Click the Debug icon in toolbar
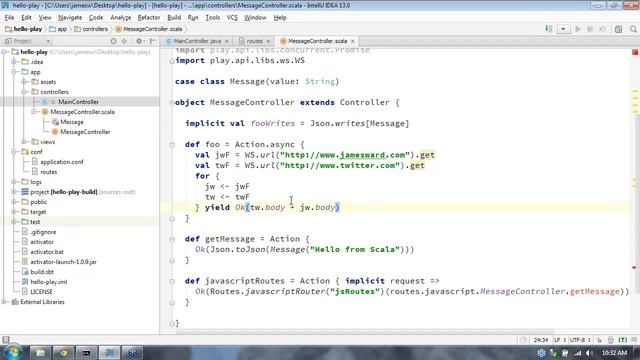 (x=590, y=29)
